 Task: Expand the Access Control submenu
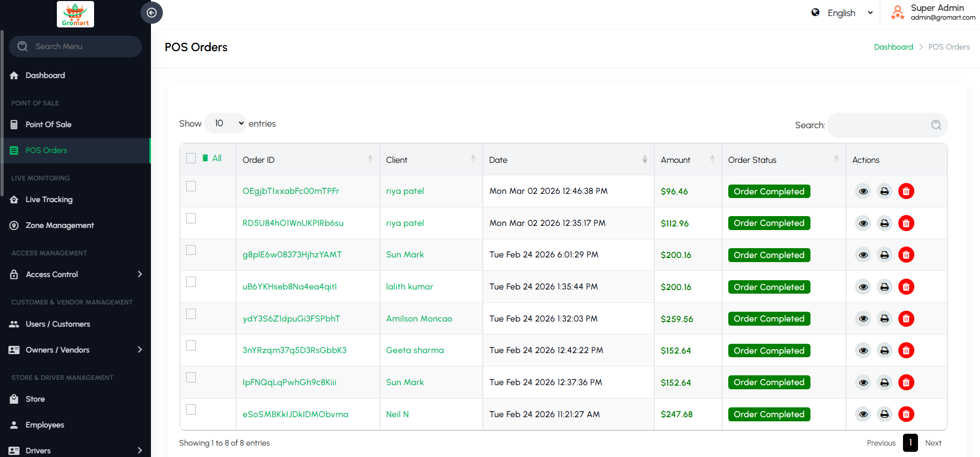[75, 275]
